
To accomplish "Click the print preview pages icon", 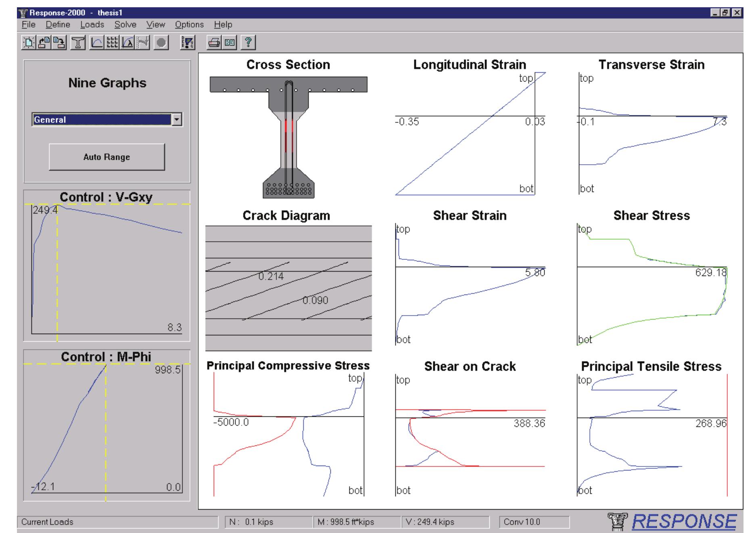I will (x=230, y=42).
